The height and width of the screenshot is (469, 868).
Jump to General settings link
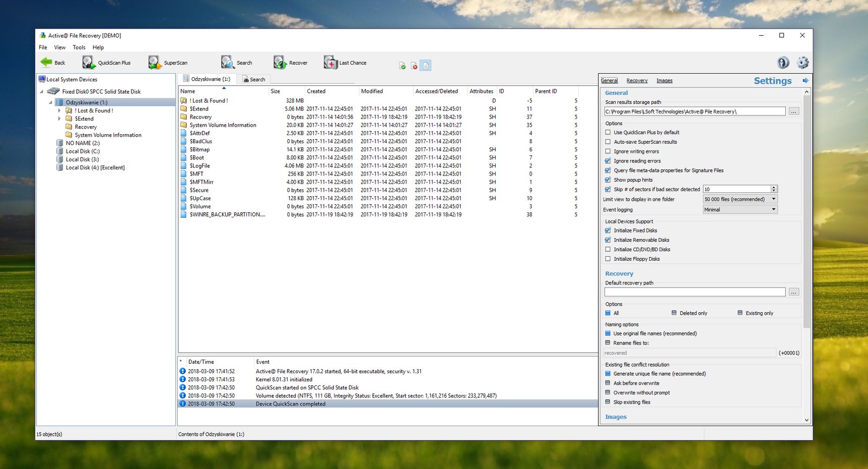tap(609, 81)
